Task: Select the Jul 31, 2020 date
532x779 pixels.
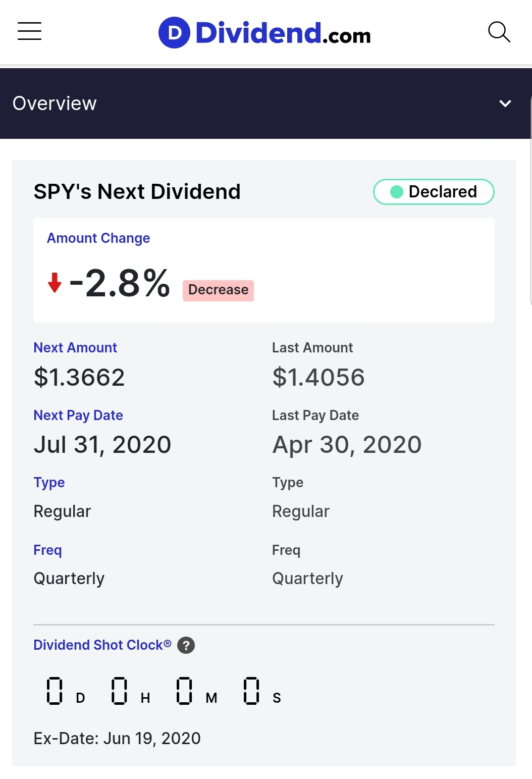Action: coord(102,445)
